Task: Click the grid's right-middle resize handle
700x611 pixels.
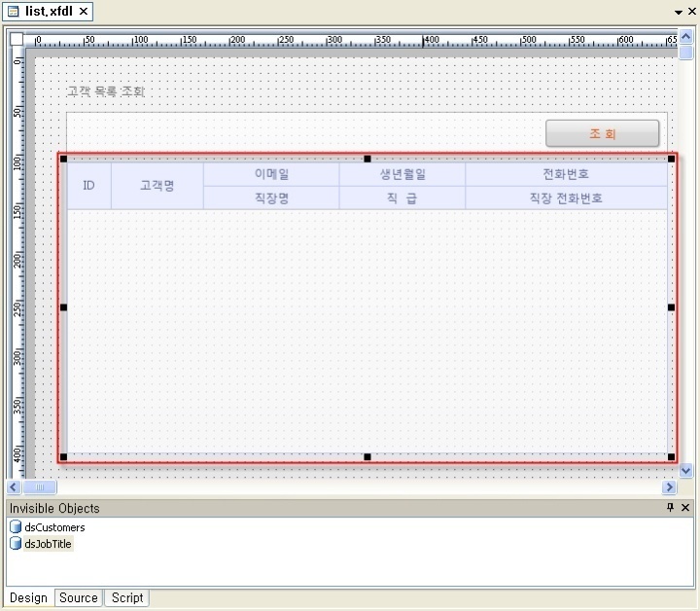Action: 671,307
